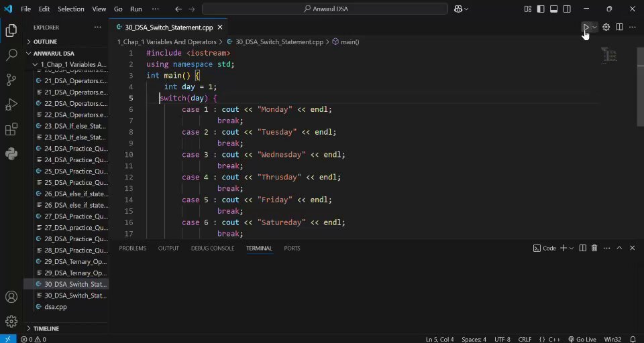The image size is (644, 343).
Task: Open the Edit menu
Action: coord(44,9)
